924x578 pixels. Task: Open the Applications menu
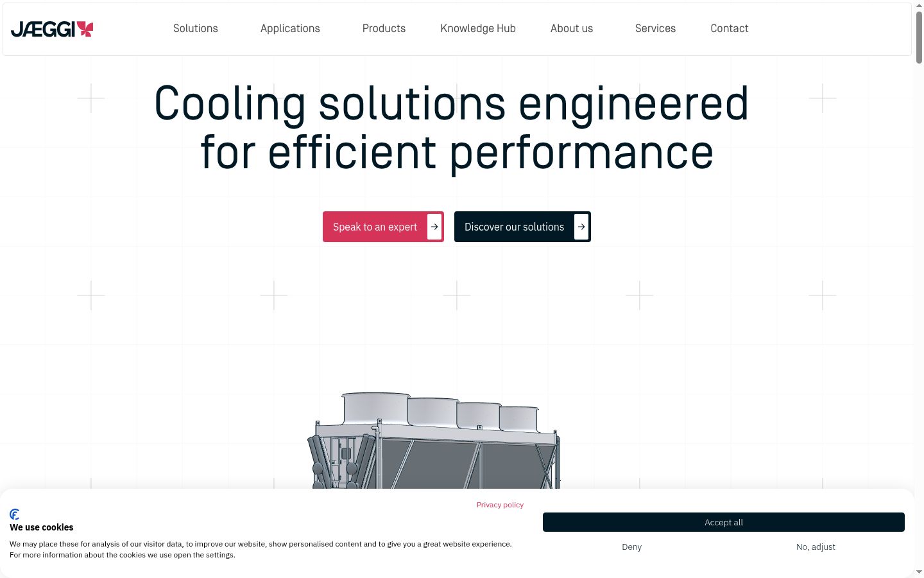[290, 28]
